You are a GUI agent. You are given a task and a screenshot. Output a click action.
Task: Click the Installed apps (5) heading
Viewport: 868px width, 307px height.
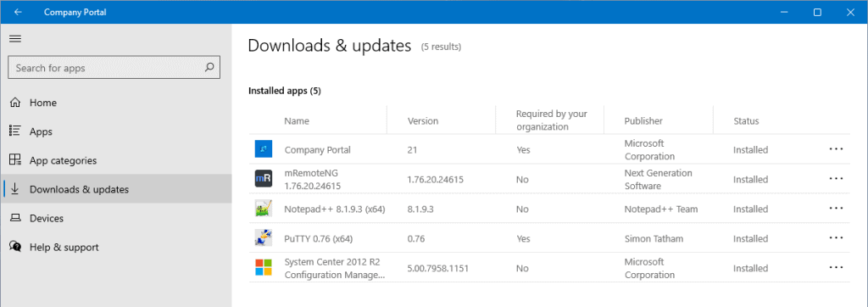285,91
